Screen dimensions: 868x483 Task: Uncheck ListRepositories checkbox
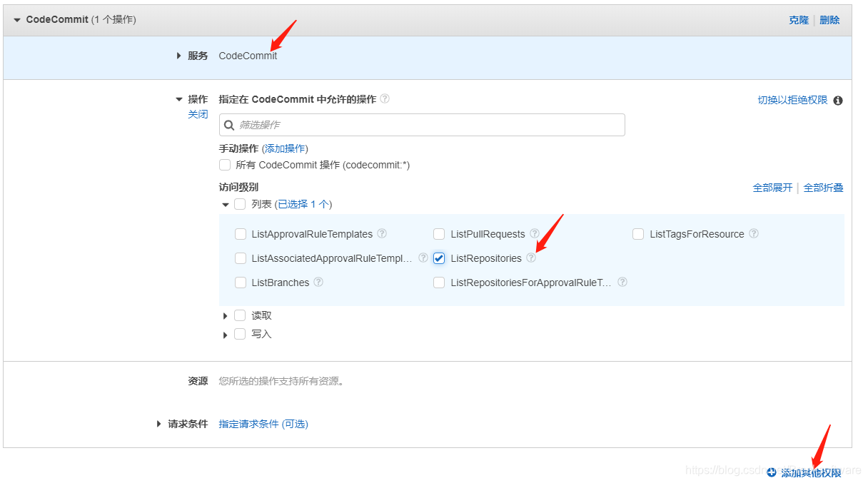(x=439, y=258)
